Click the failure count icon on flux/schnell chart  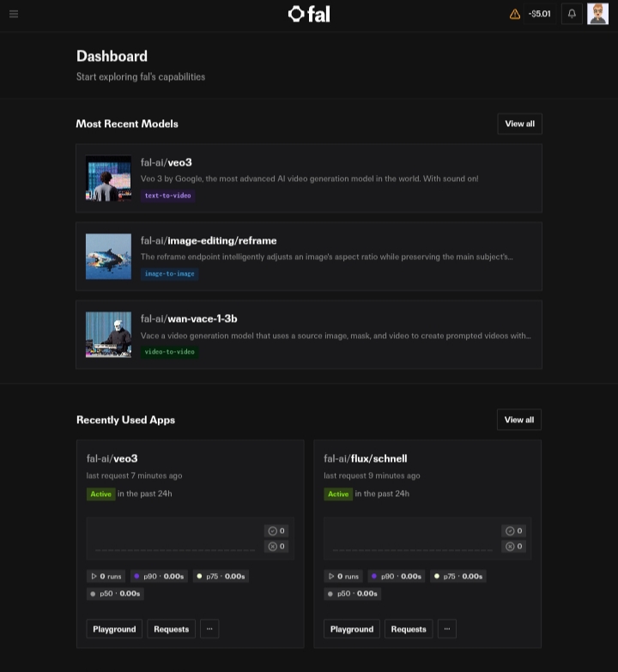click(510, 547)
